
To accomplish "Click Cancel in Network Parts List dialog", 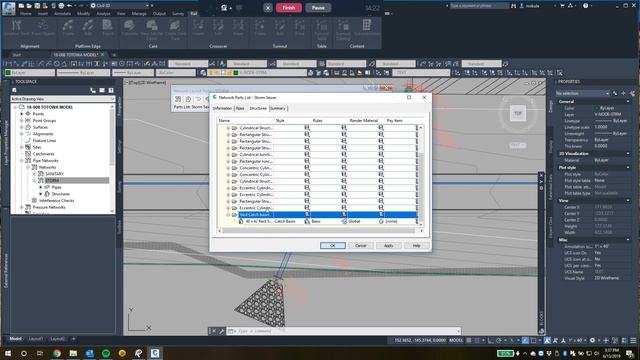I will point(360,245).
